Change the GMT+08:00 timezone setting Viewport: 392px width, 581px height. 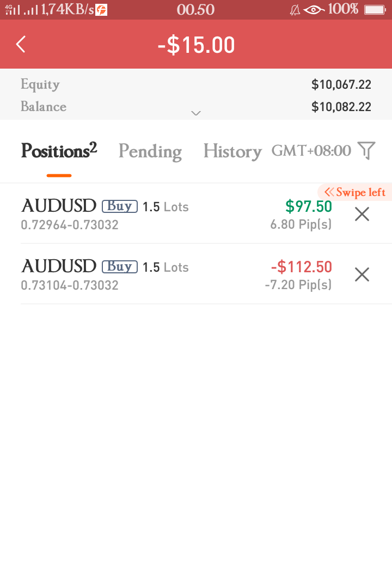point(311,151)
